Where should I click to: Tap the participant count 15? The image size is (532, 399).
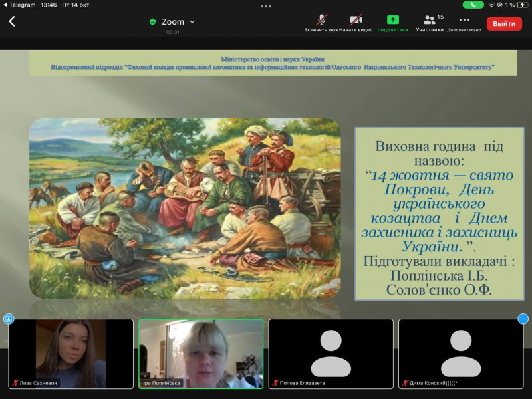[440, 17]
